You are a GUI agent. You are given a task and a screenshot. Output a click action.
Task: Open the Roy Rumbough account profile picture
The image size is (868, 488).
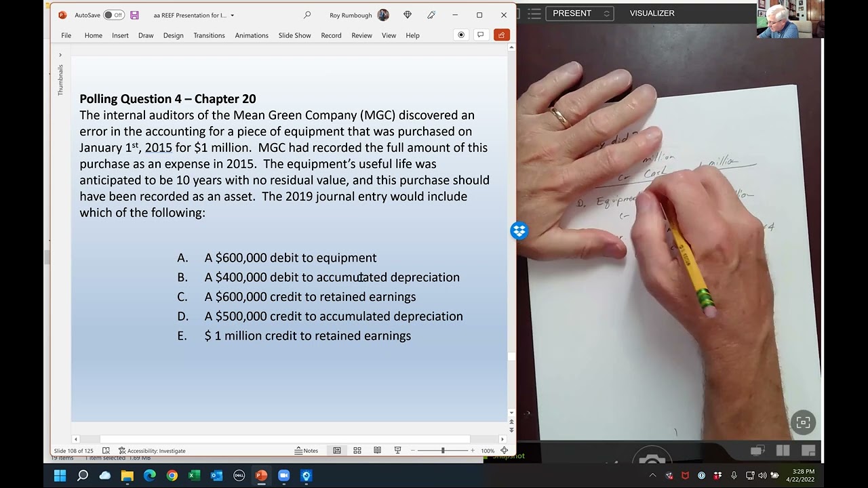383,15
